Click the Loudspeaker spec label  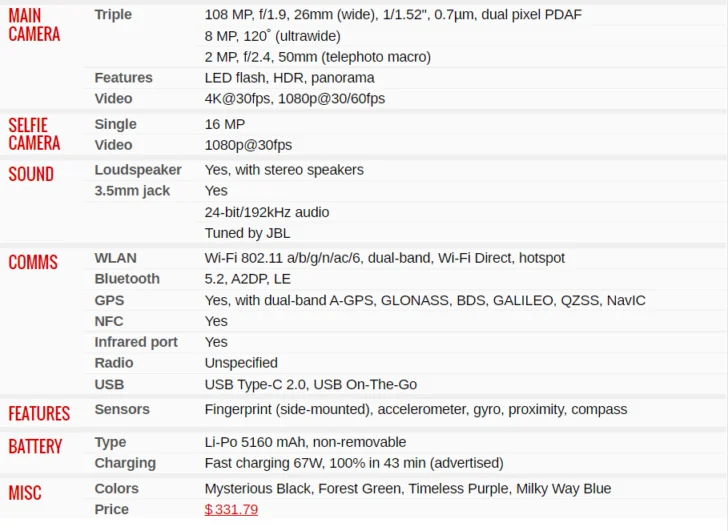pyautogui.click(x=138, y=170)
